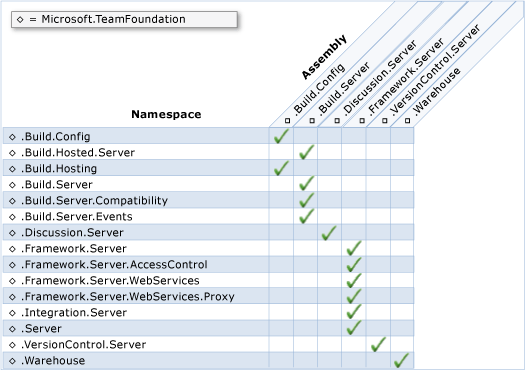
Task: Click the diamond icon on the .Integration.Server row
Action: pyautogui.click(x=12, y=313)
